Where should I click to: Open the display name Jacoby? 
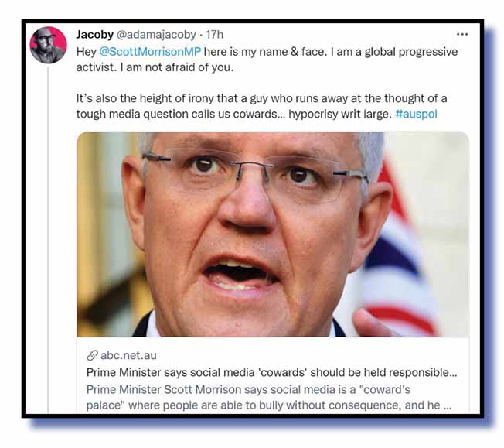coord(94,35)
